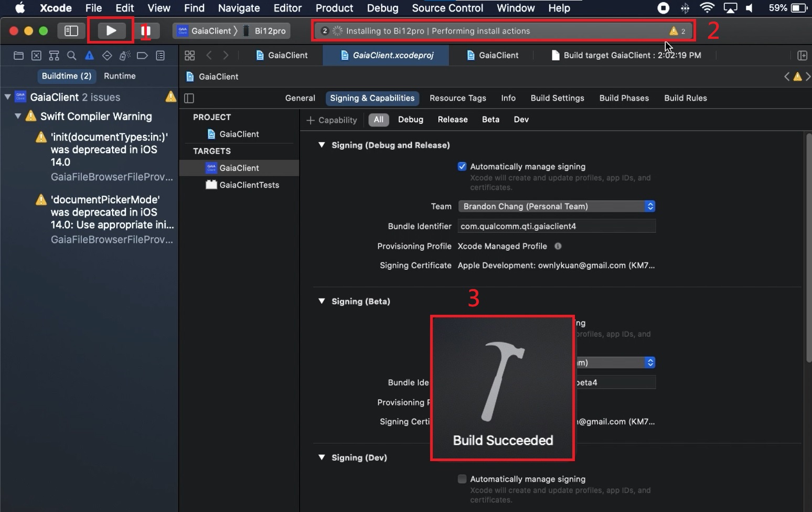Toggle the project and targets list sidebar
This screenshot has width=812, height=512.
[189, 98]
